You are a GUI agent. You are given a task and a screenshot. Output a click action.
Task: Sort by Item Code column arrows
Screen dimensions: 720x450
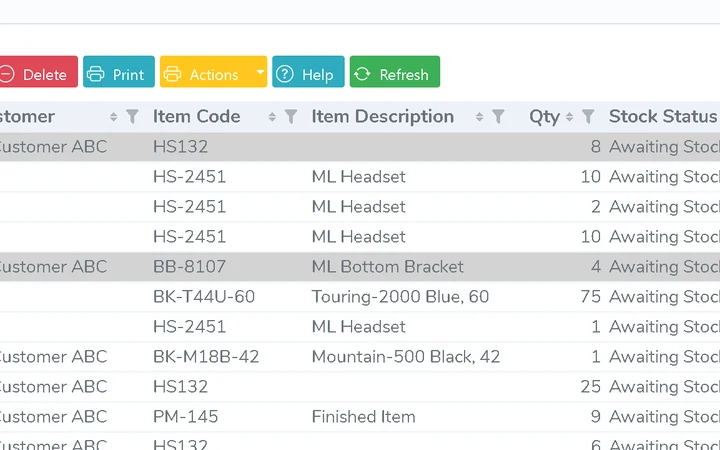(x=272, y=117)
